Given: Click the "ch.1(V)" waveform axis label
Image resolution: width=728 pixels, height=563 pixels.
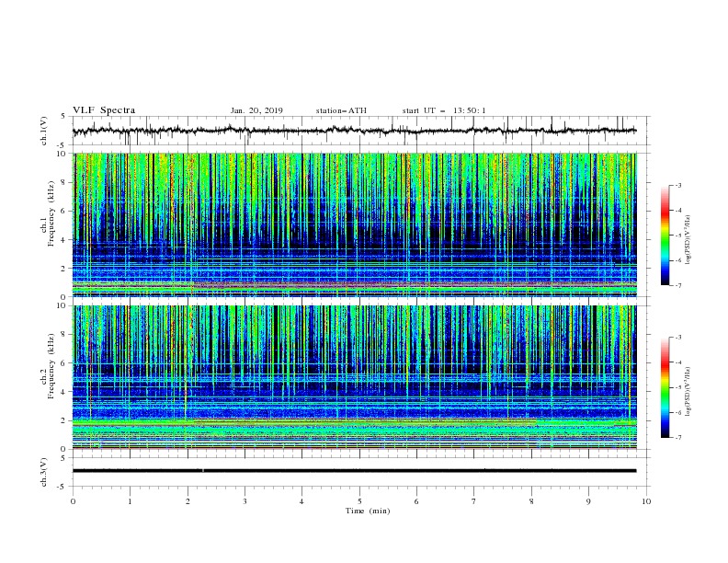Looking at the screenshot, I should 44,131.
